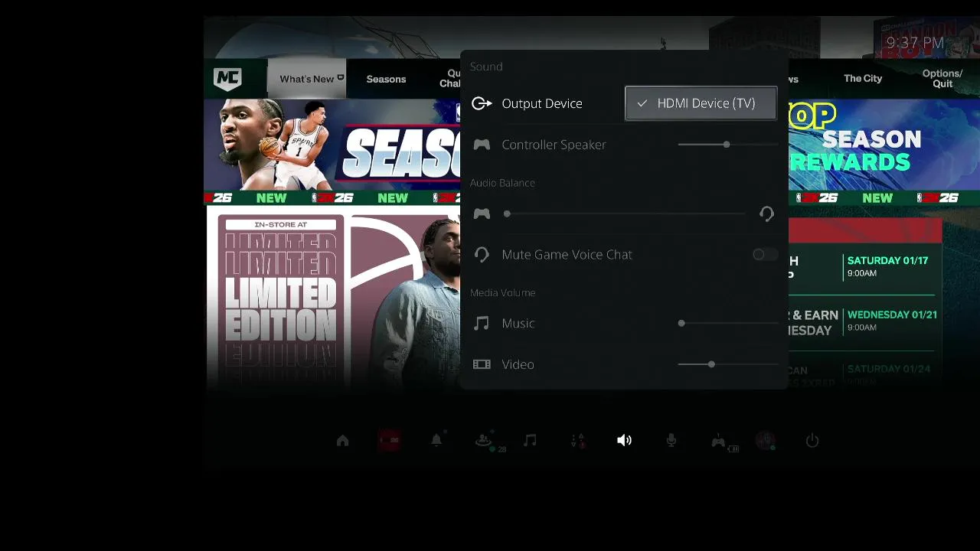Open the Power icon
Screen dimensions: 980x551
click(812, 440)
